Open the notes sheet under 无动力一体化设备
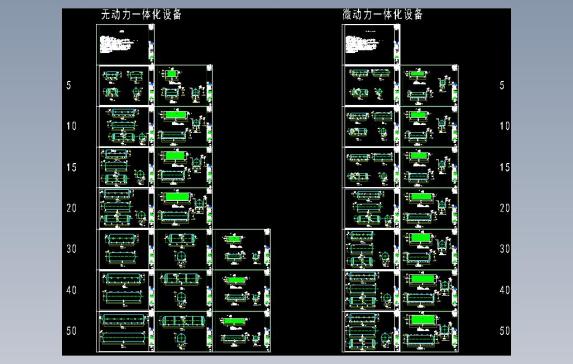 [x=125, y=45]
